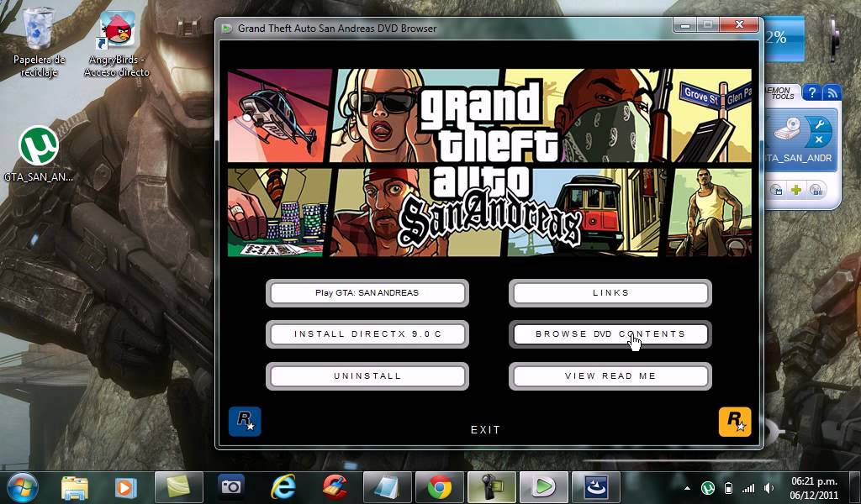Image resolution: width=861 pixels, height=504 pixels.
Task: Switch to the camcorder recorder taskbar item
Action: point(491,487)
